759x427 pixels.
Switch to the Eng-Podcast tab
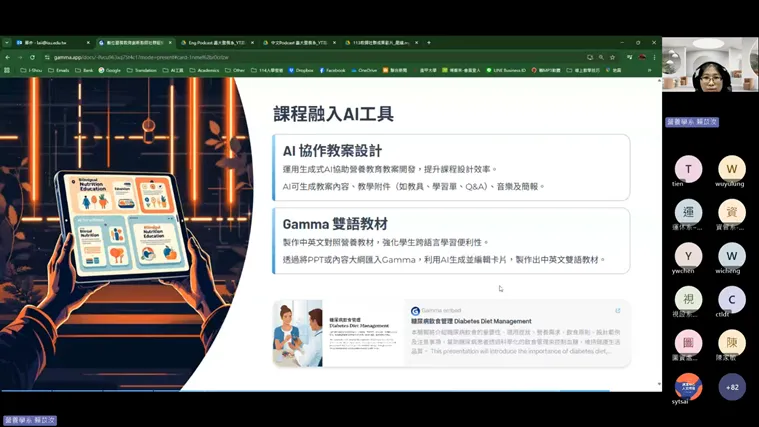pyautogui.click(x=215, y=43)
